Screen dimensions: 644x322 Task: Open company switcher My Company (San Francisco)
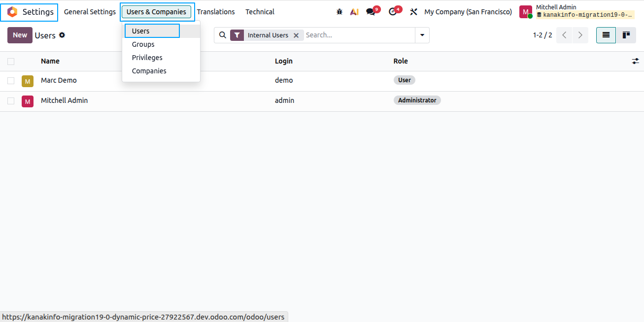click(x=468, y=12)
